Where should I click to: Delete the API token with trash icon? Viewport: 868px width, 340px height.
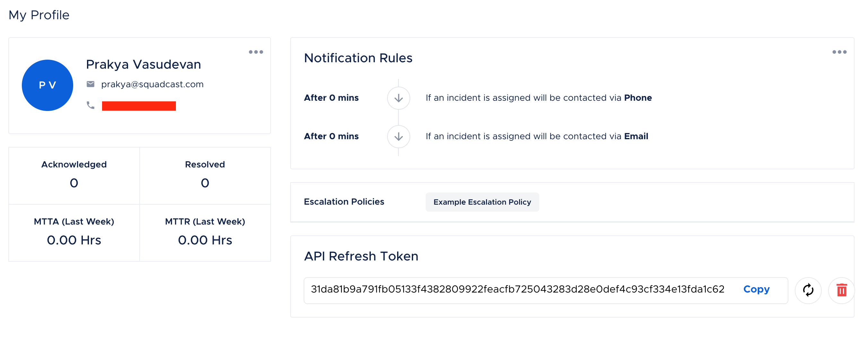click(841, 290)
